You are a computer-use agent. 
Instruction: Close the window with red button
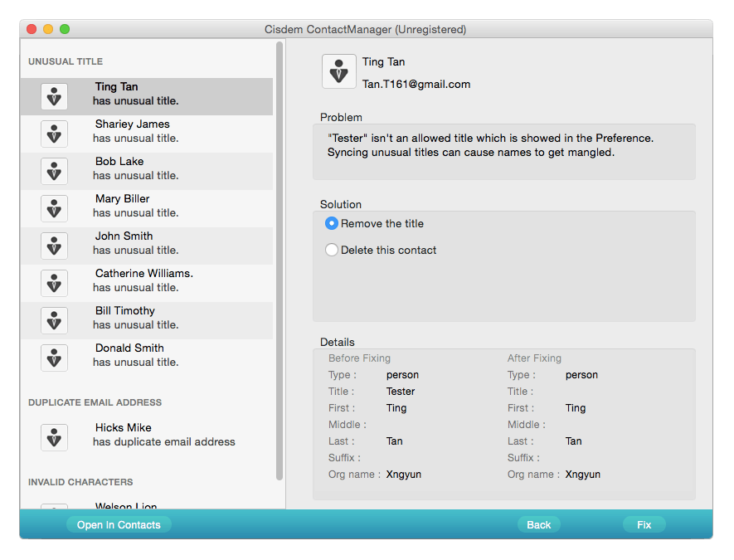[32, 29]
